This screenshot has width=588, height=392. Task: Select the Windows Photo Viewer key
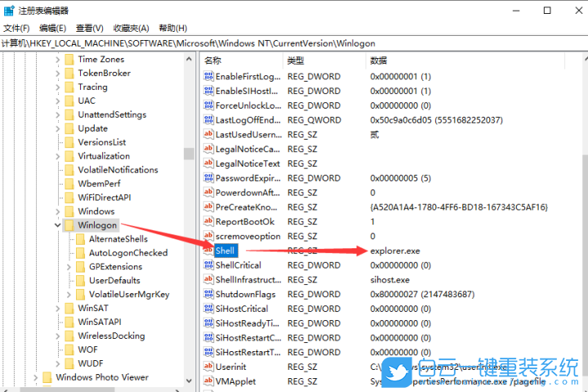(x=102, y=377)
